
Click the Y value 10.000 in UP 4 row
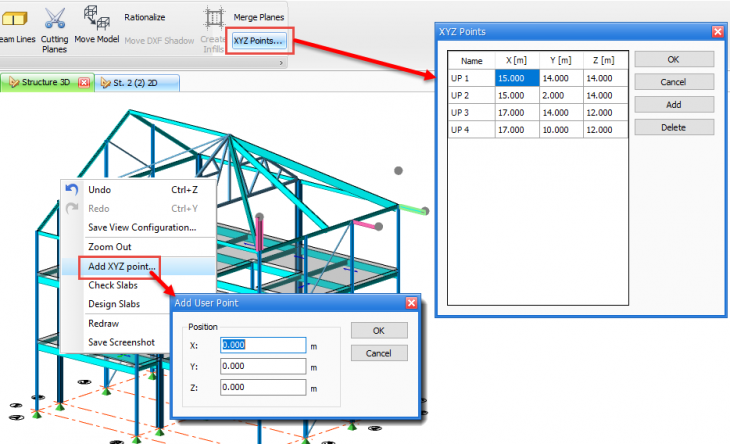[561, 130]
